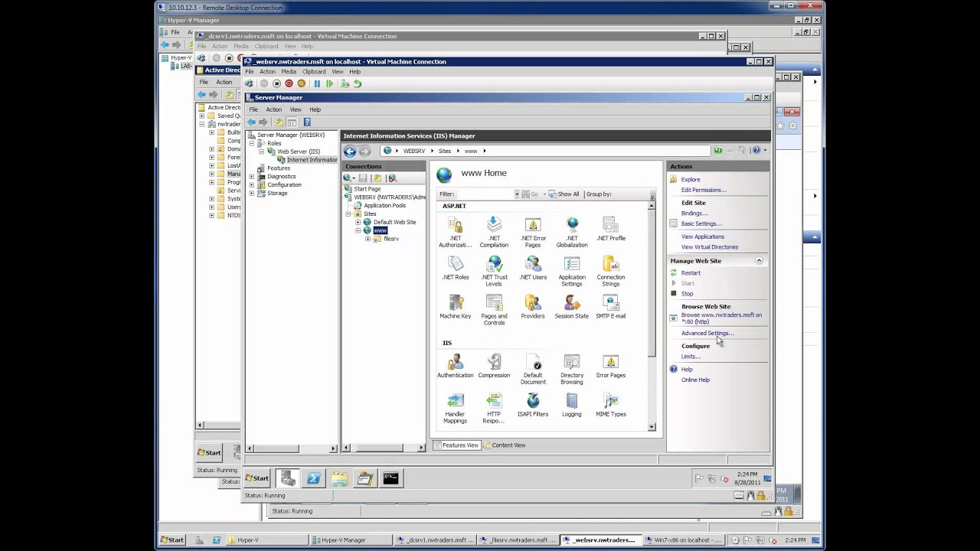Open the .NET Profile feature
Viewport: 980px width, 551px height.
(611, 229)
